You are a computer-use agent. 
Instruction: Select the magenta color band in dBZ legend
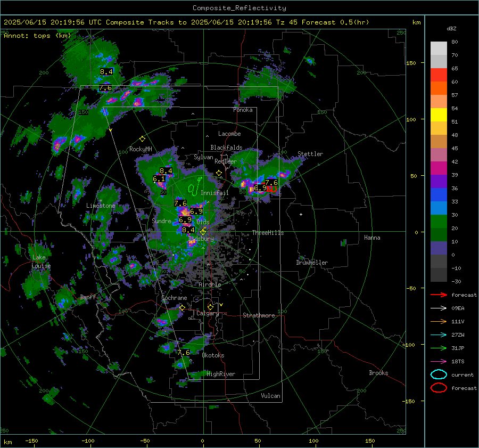tap(439, 168)
